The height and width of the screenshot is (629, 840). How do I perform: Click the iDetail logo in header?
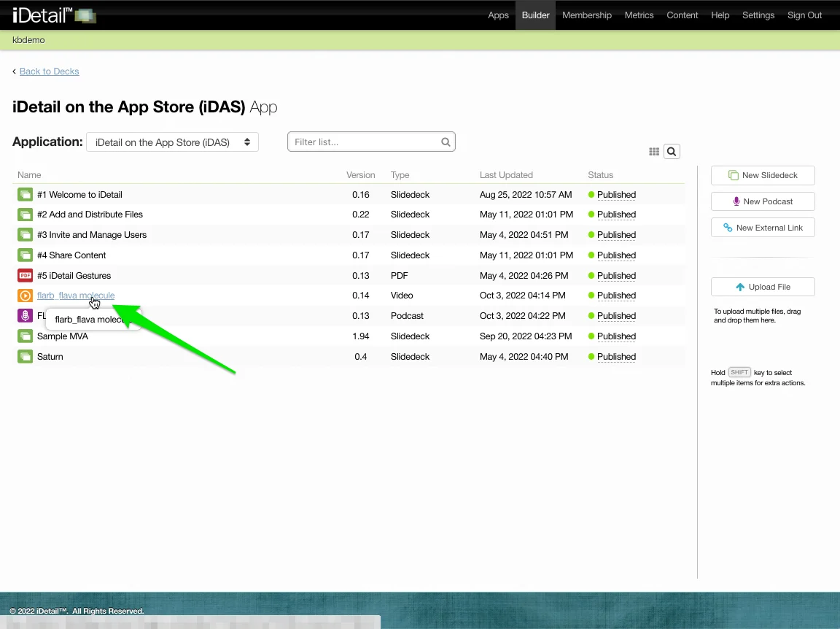click(x=53, y=15)
